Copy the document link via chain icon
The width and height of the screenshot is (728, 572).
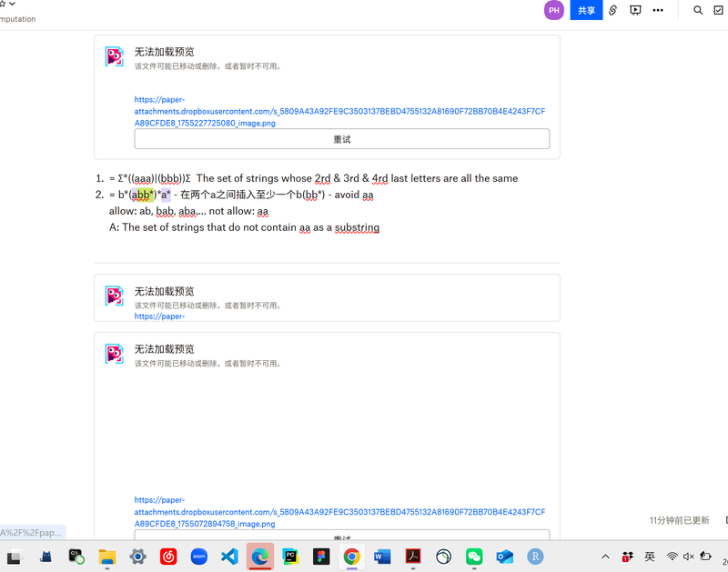click(612, 10)
